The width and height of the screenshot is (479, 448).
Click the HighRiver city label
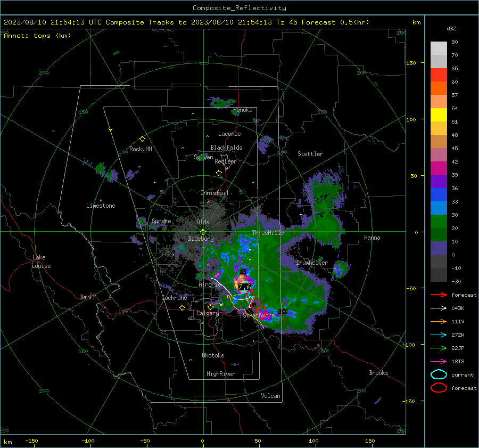[221, 374]
